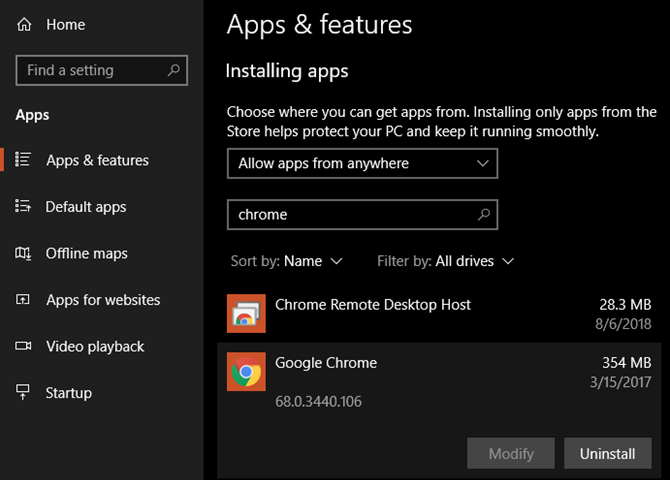Open Offline maps settings page

click(86, 253)
